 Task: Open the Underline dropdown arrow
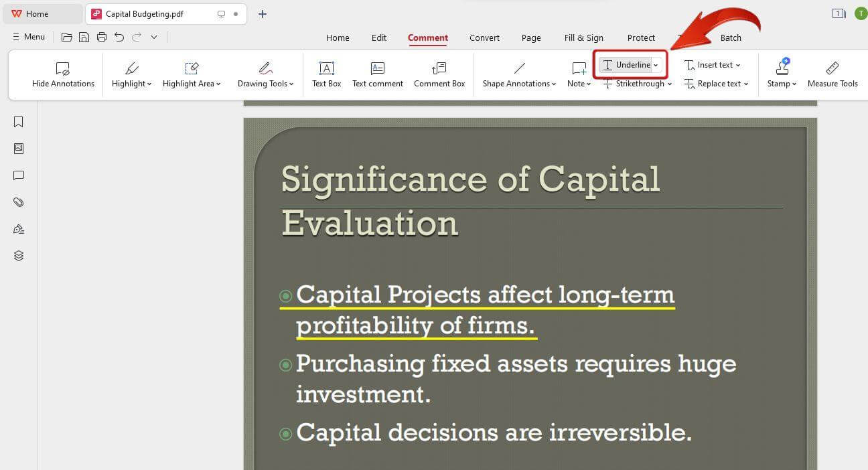[656, 65]
